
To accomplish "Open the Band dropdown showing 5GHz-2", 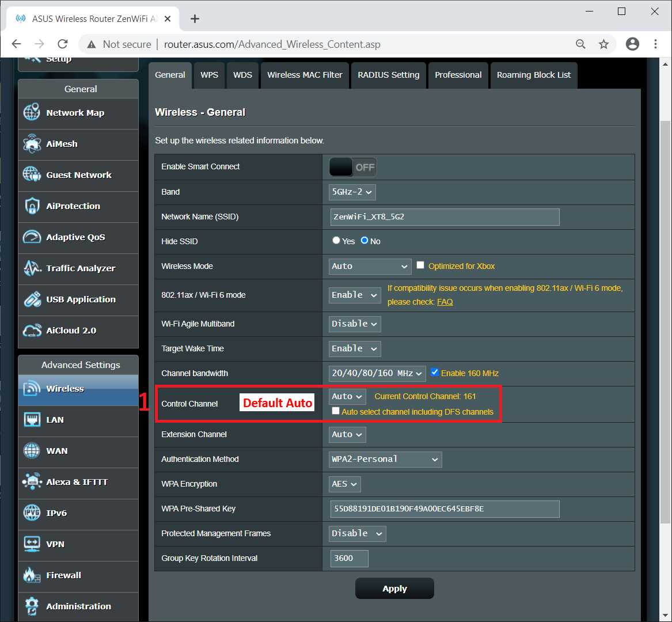I will point(352,192).
